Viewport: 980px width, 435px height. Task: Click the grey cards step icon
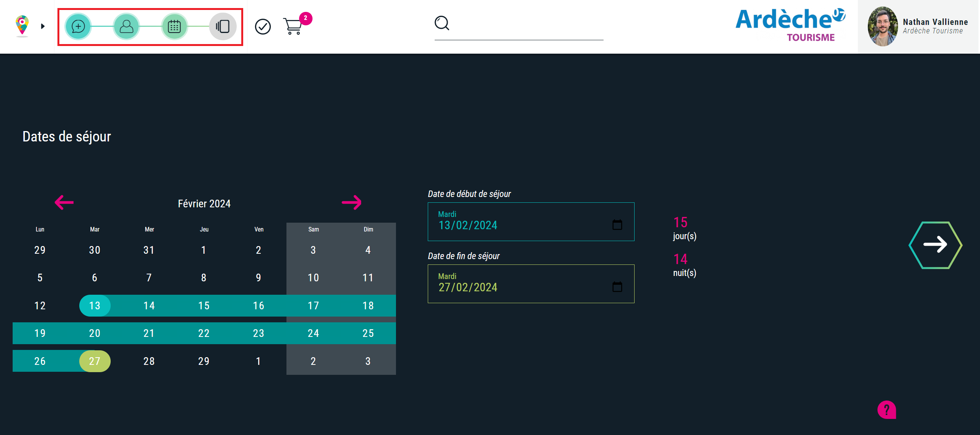tap(223, 26)
